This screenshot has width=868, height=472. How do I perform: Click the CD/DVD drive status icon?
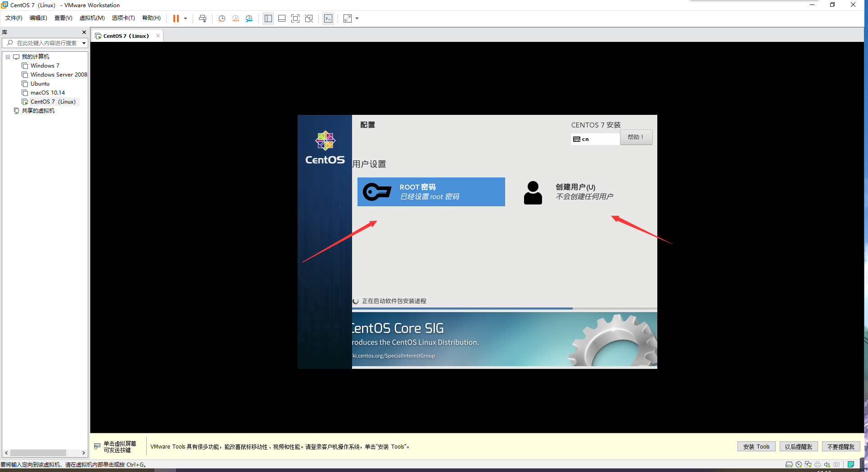coord(799,464)
